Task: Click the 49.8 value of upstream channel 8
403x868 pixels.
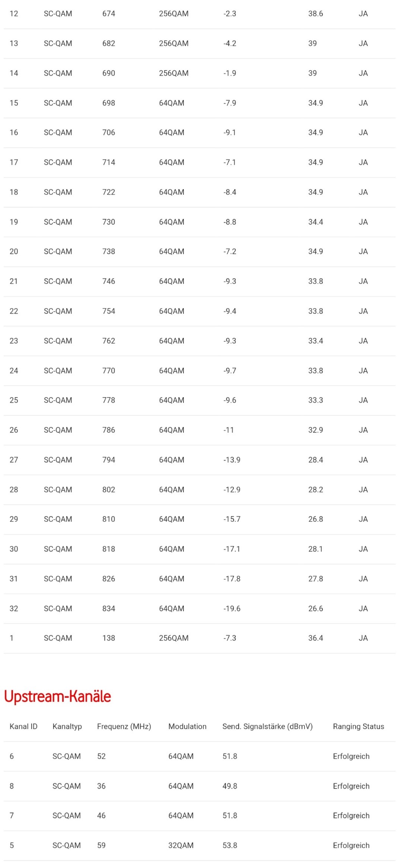Action: tap(230, 786)
